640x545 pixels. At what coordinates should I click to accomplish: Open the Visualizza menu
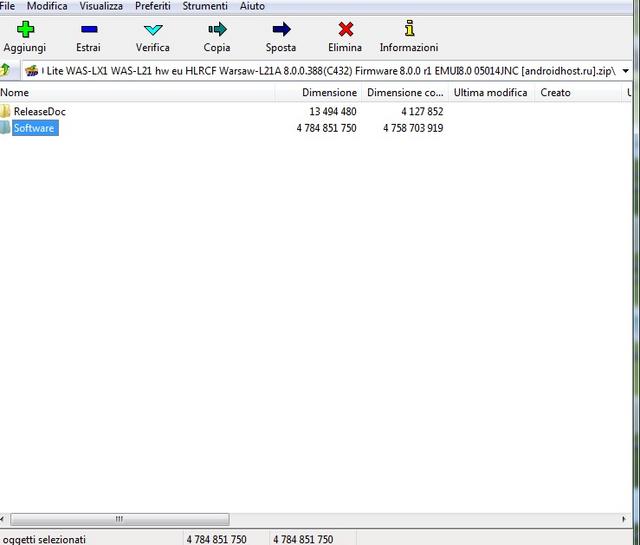(x=101, y=6)
